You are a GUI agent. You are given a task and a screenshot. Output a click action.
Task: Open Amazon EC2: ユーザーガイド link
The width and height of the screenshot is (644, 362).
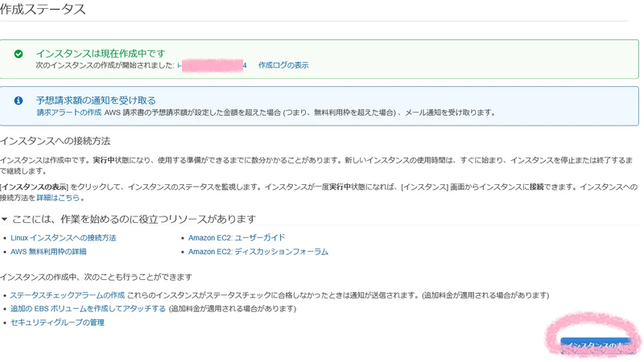pyautogui.click(x=237, y=238)
